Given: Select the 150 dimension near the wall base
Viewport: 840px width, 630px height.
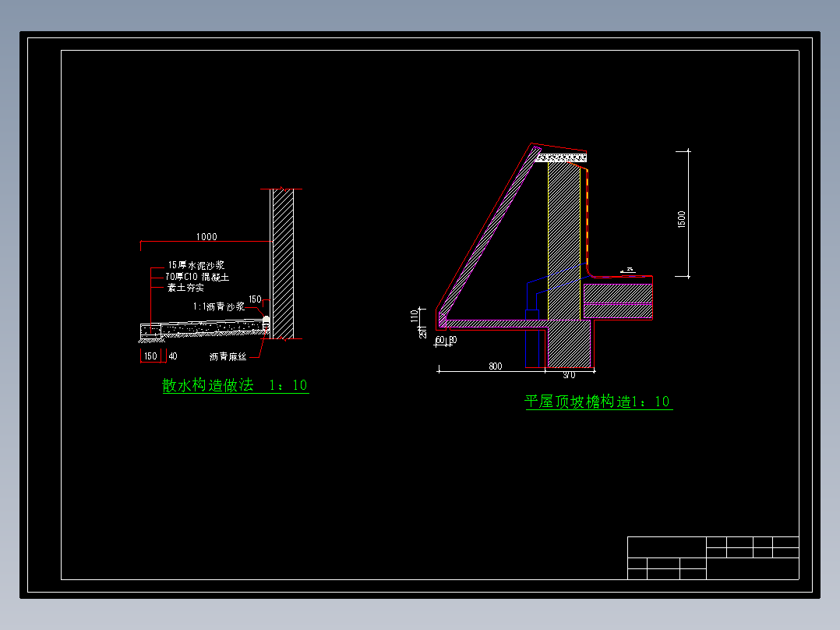Looking at the screenshot, I should pyautogui.click(x=255, y=299).
